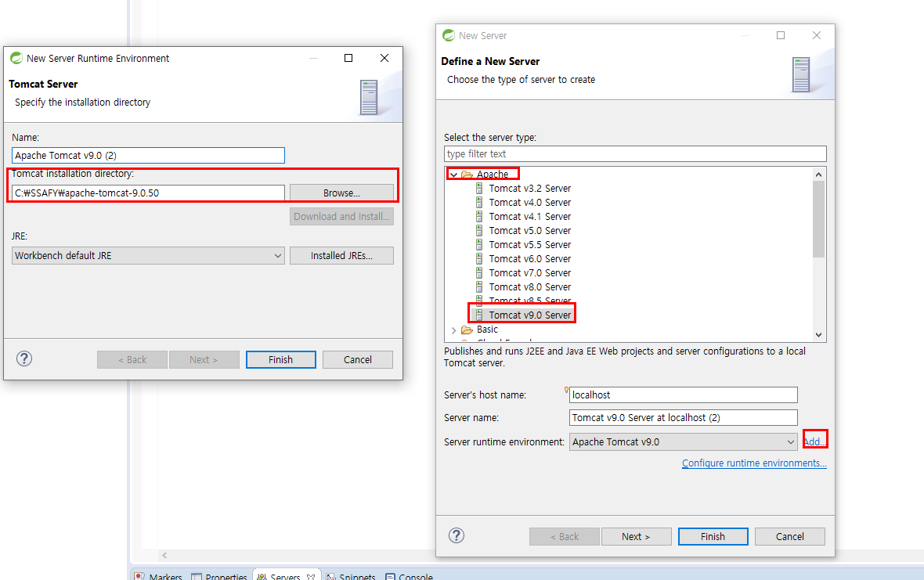The width and height of the screenshot is (924, 580).
Task: Click Next in New Server dialog
Action: (x=636, y=536)
